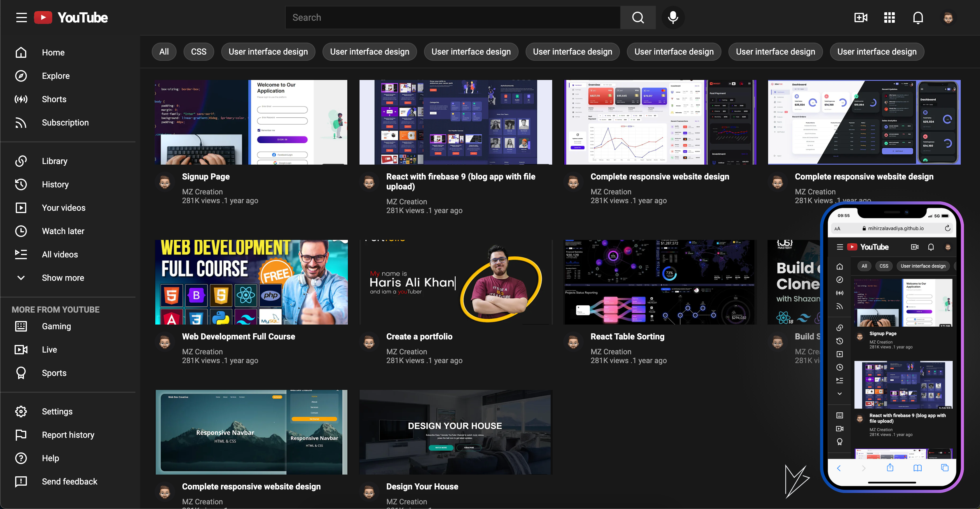Click "281K views .1 year ago" under React Table Sorting

click(629, 361)
